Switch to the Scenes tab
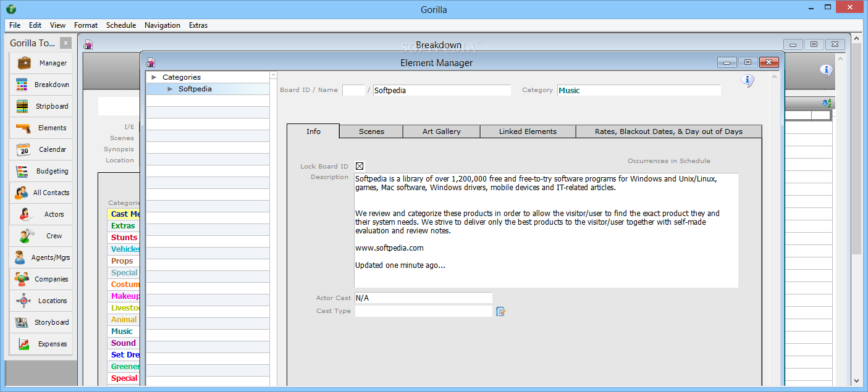The image size is (868, 392). (371, 131)
